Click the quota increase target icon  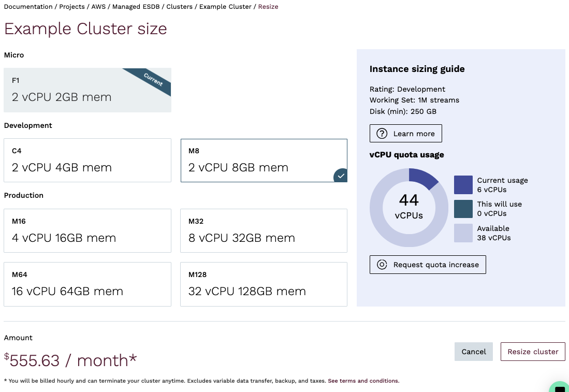coord(382,265)
